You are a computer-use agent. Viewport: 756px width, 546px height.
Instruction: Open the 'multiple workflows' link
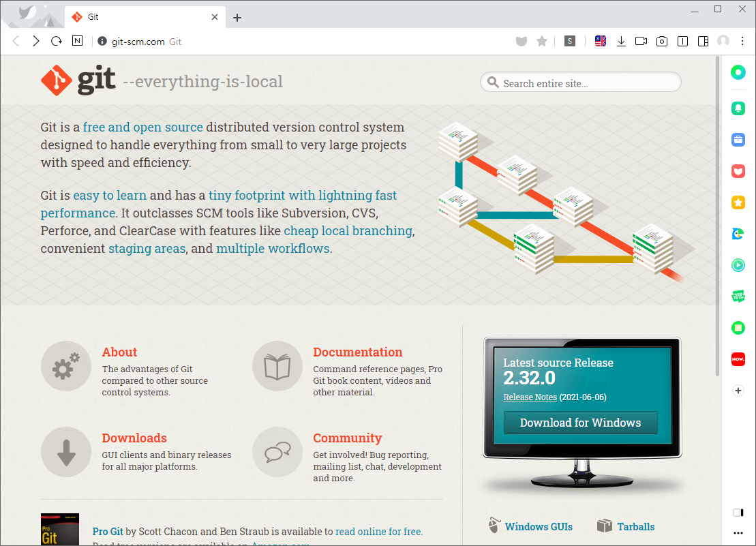click(x=273, y=249)
